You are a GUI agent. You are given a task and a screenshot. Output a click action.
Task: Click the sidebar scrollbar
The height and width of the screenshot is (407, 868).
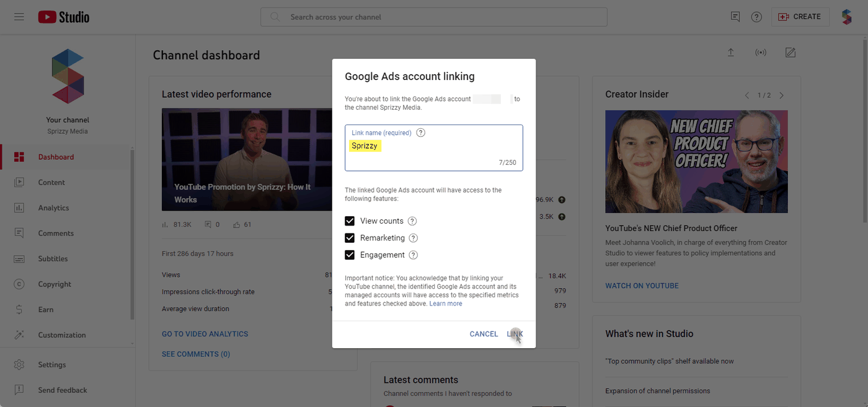point(133,235)
